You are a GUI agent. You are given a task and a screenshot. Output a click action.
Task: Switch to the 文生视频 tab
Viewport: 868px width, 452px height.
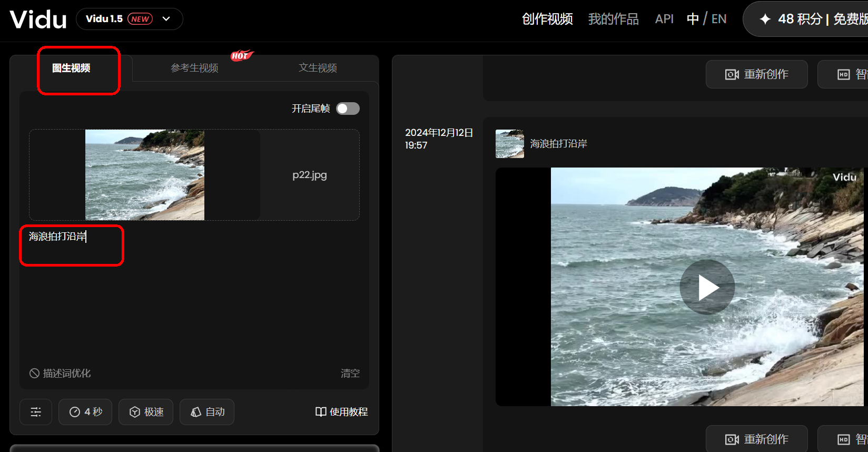318,68
